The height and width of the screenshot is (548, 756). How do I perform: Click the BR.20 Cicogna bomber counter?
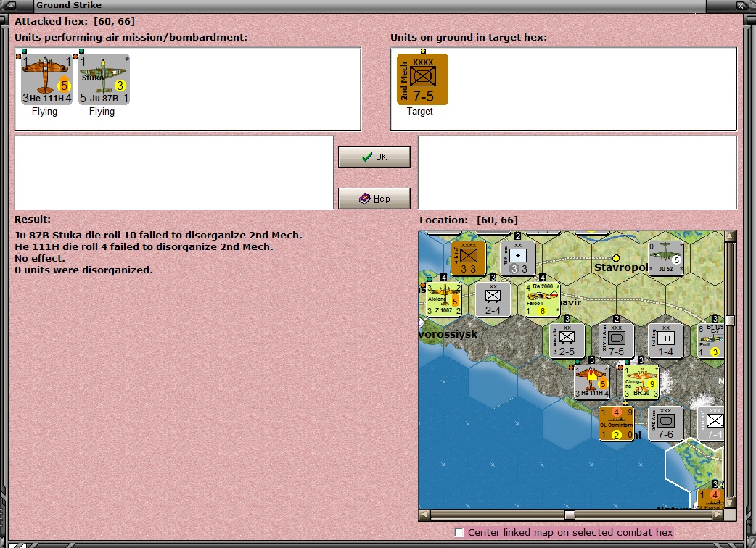[x=641, y=382]
